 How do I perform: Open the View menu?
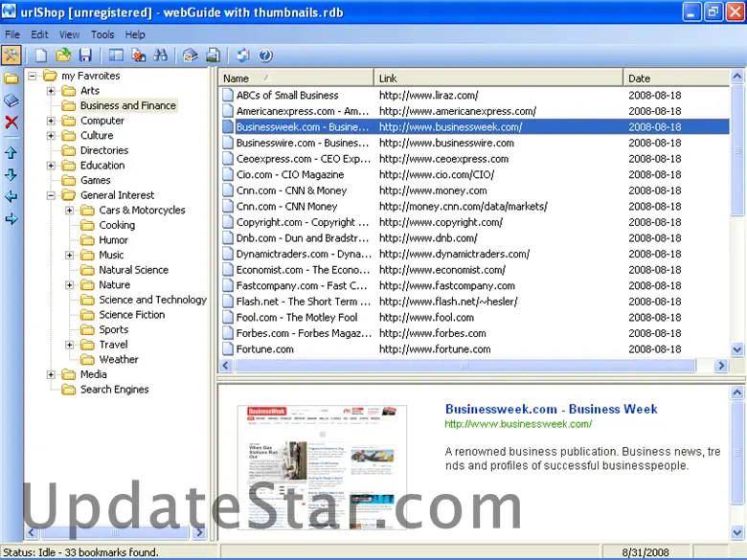coord(69,34)
